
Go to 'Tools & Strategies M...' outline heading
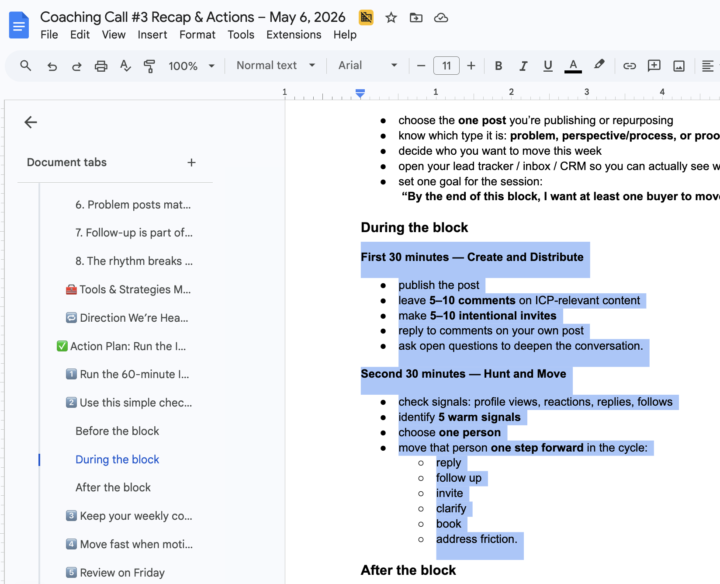(129, 290)
